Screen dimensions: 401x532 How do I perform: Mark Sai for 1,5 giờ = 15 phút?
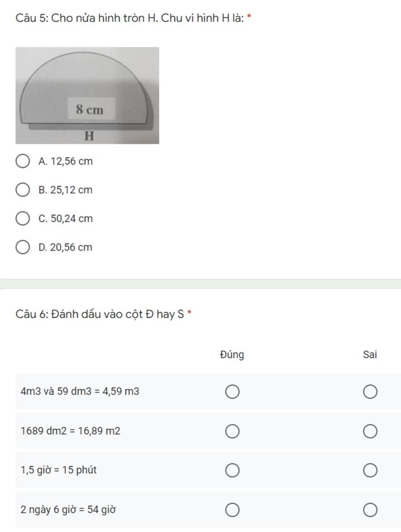pyautogui.click(x=370, y=470)
